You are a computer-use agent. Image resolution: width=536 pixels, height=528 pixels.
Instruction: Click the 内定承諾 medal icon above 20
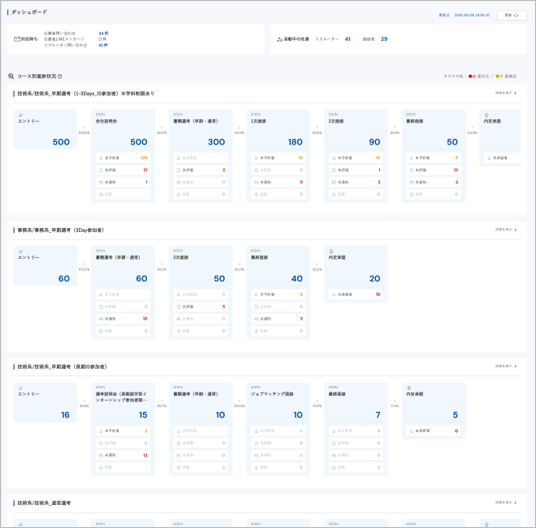pos(331,252)
